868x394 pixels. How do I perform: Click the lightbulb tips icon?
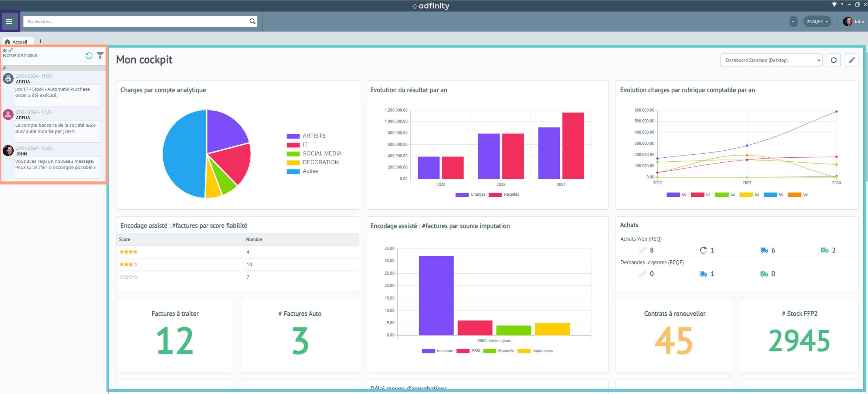834,4
